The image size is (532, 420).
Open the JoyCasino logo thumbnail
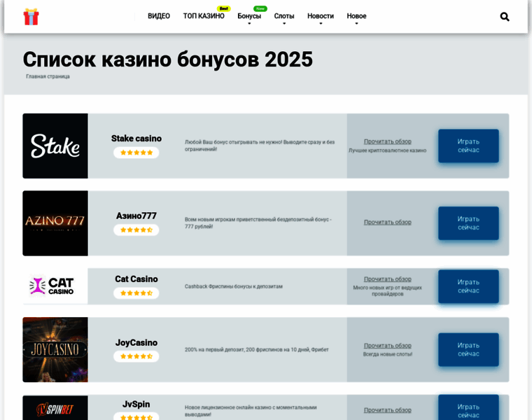pos(55,350)
